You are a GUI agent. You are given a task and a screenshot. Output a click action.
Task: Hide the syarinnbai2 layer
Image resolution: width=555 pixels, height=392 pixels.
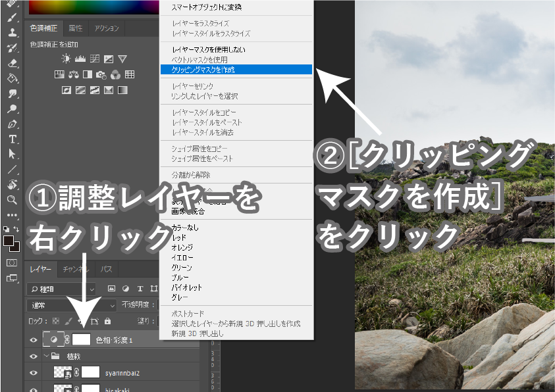point(34,373)
